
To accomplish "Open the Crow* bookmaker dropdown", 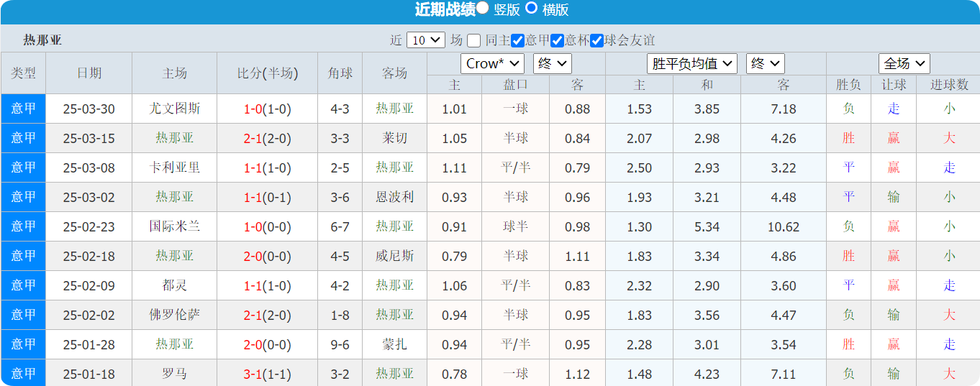I will pyautogui.click(x=492, y=63).
